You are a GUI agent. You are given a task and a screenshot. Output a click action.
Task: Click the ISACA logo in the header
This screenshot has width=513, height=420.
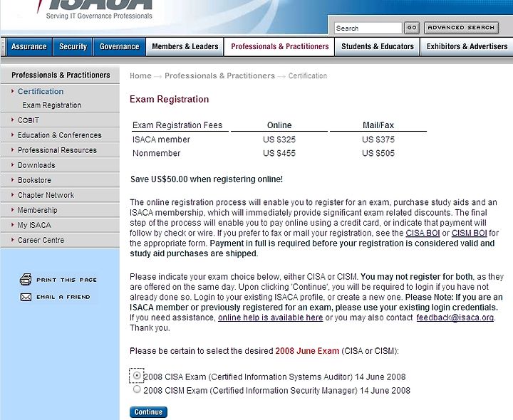[x=95, y=10]
